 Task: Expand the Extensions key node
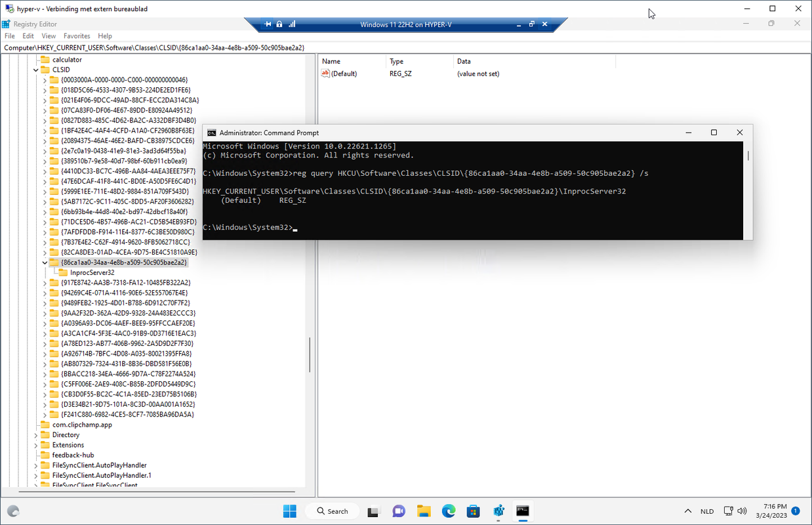[x=36, y=445]
